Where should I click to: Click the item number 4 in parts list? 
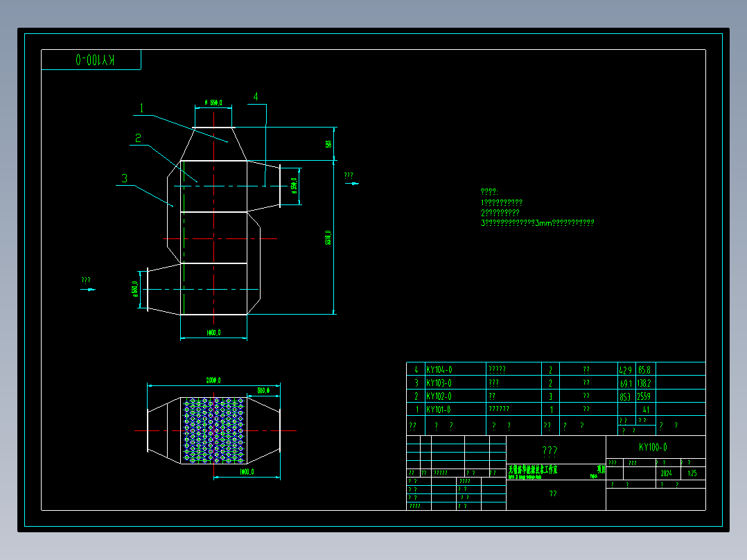click(x=416, y=369)
